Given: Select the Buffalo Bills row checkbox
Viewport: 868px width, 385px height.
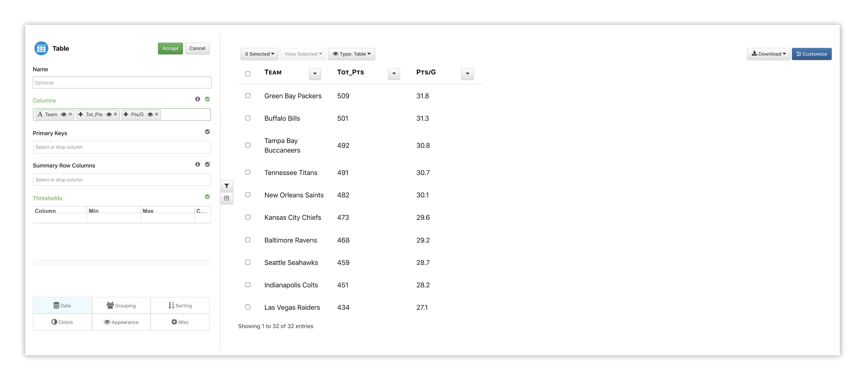Looking at the screenshot, I should point(248,118).
